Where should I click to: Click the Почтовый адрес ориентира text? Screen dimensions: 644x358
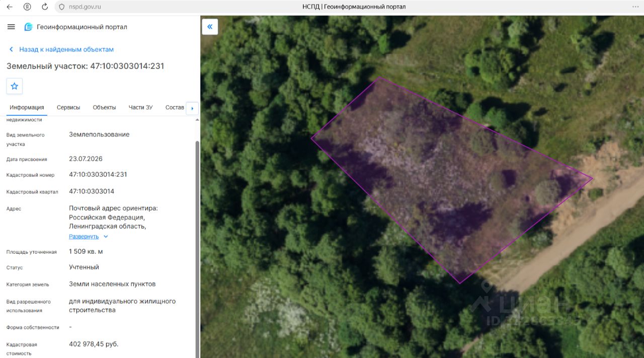(113, 208)
